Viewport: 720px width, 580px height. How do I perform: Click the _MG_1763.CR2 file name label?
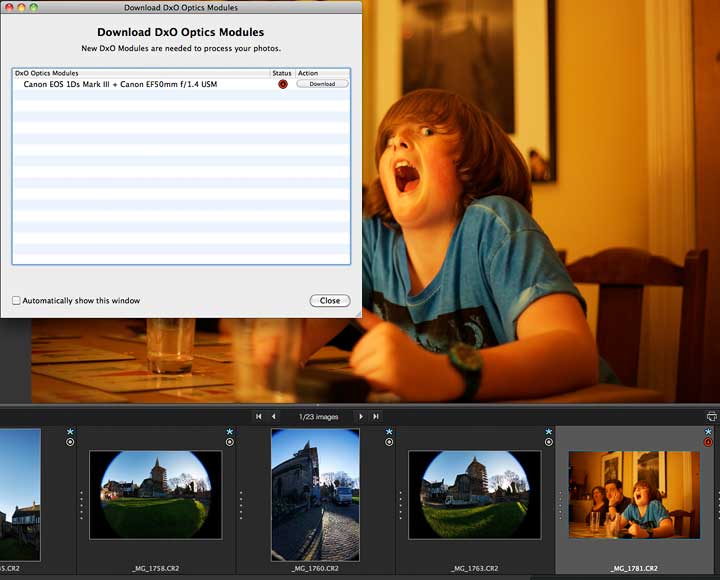pyautogui.click(x=474, y=569)
